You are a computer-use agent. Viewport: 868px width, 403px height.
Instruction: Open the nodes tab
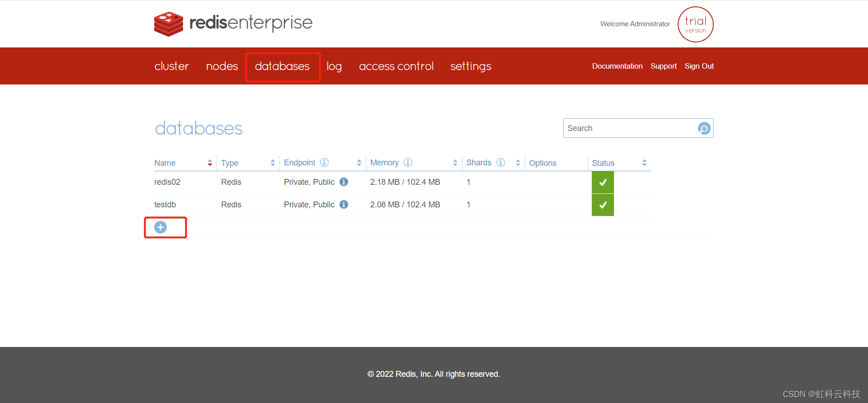click(x=222, y=66)
